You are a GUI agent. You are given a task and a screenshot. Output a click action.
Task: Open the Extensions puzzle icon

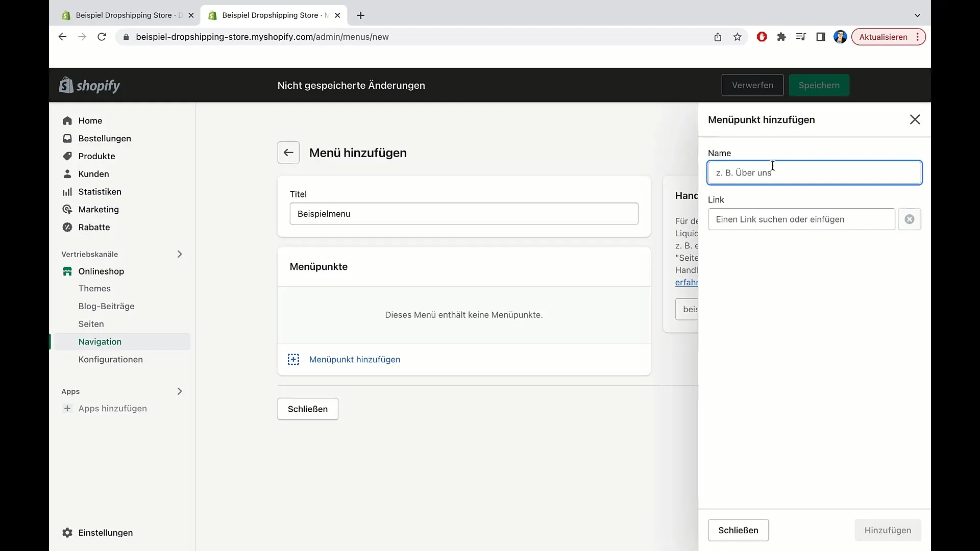click(x=781, y=37)
